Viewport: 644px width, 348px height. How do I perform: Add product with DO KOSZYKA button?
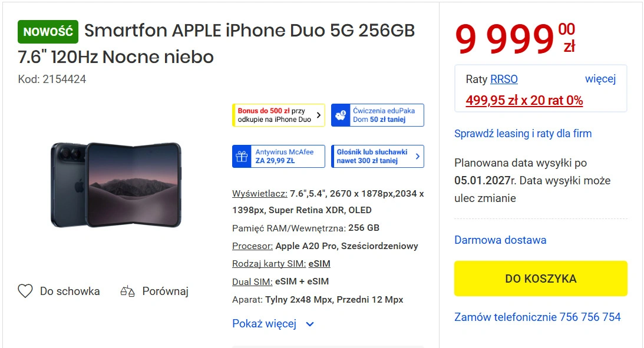[540, 279]
